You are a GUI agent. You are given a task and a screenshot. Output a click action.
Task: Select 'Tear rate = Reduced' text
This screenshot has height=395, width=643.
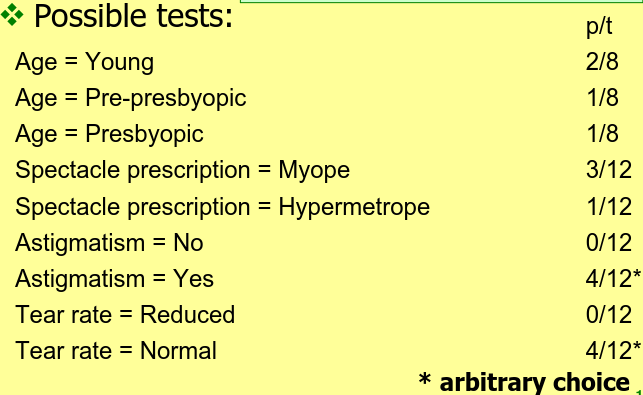click(125, 315)
